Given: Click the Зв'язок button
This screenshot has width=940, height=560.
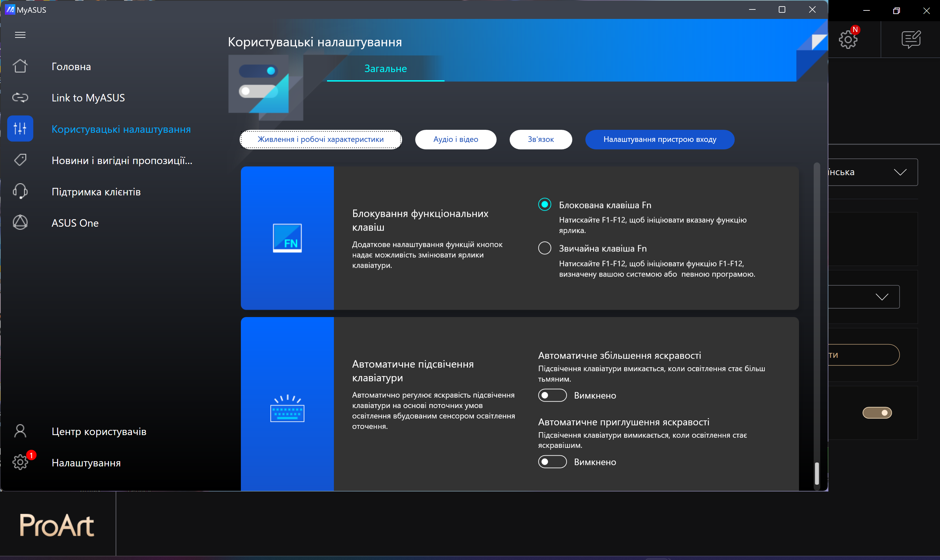Looking at the screenshot, I should 540,139.
